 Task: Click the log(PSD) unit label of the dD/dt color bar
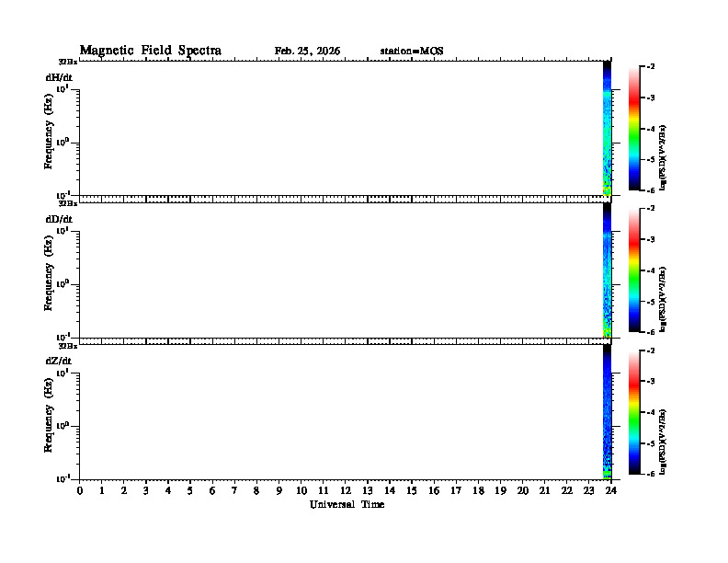click(x=663, y=299)
